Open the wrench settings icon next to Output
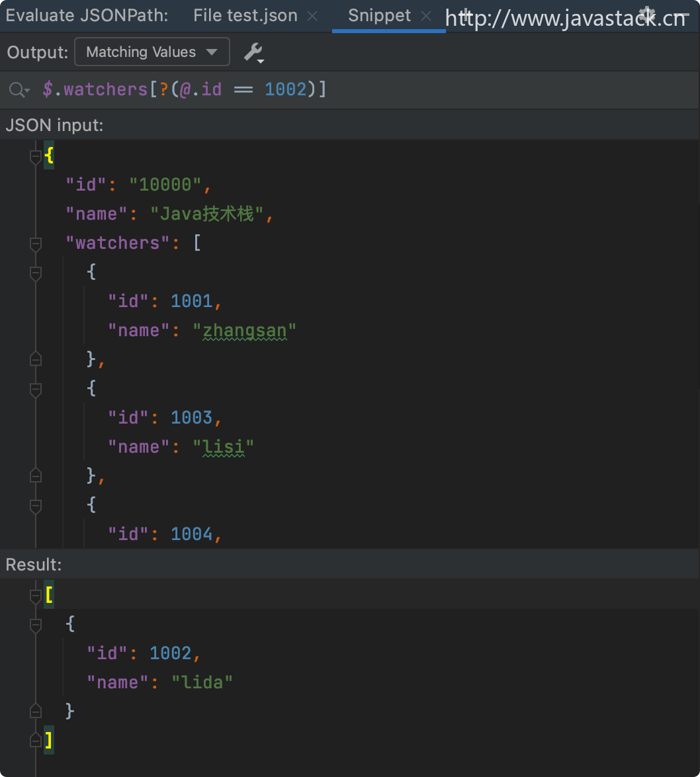The image size is (700, 777). [x=254, y=52]
